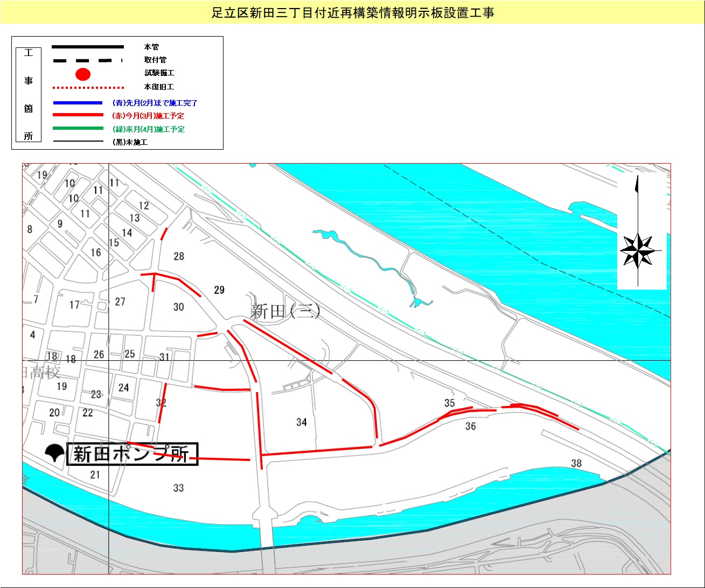Click the vertical 工事箇所 legend box
This screenshot has height=588, width=705.
coord(29,95)
